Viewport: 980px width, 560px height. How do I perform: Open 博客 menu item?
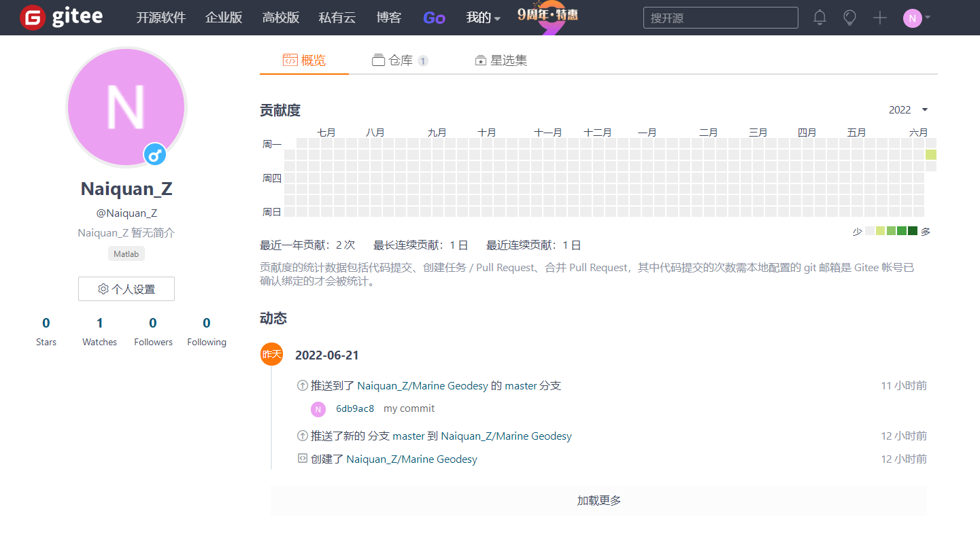[x=389, y=18]
